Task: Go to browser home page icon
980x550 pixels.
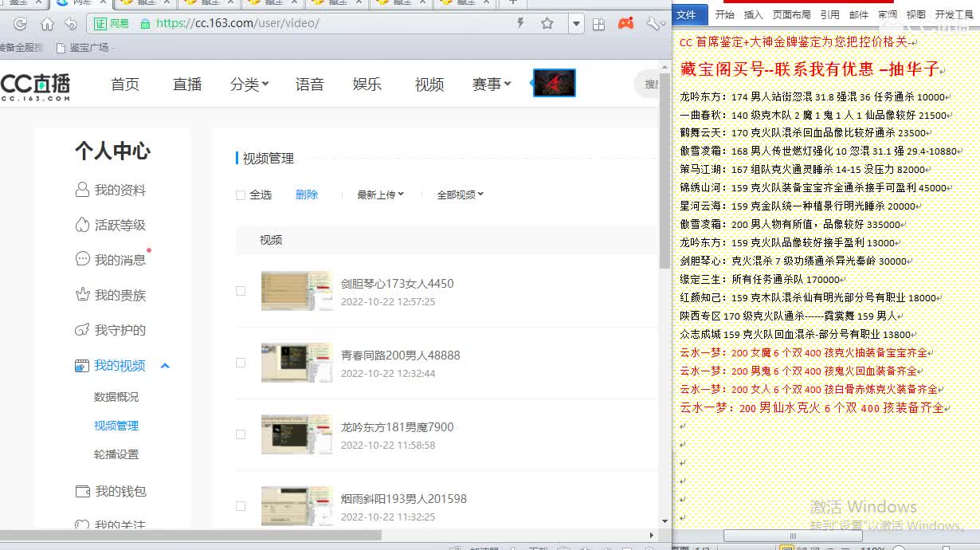Action: 47,24
